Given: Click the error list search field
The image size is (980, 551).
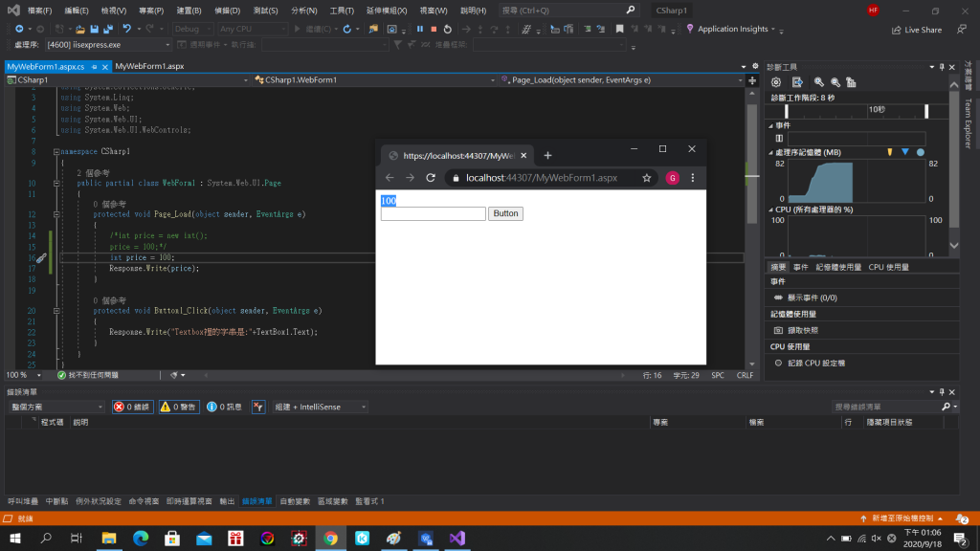Looking at the screenshot, I should coord(887,407).
